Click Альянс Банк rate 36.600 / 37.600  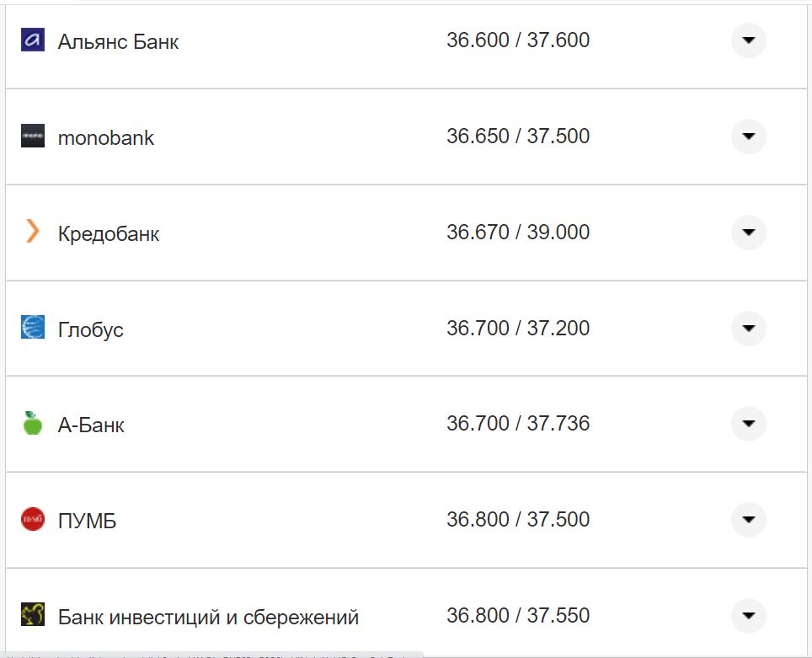pos(518,40)
